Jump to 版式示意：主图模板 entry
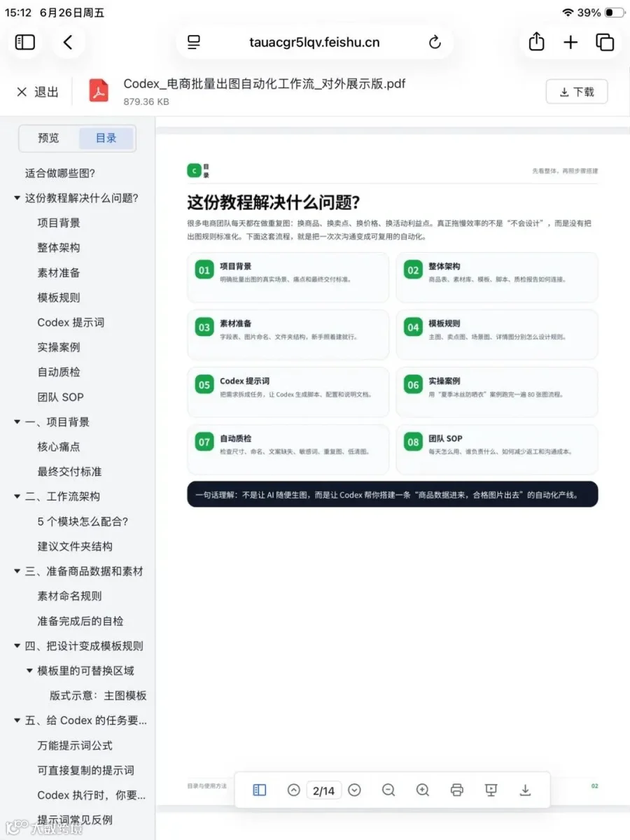Image resolution: width=630 pixels, height=840 pixels. point(98,696)
